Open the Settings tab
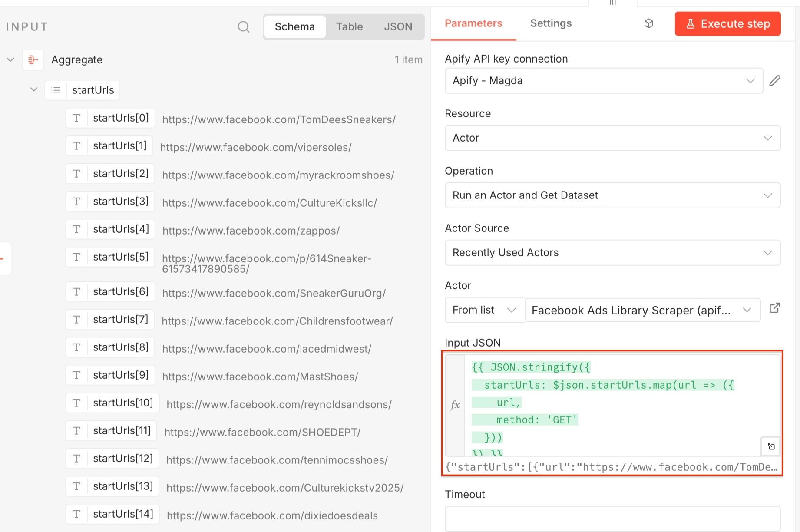The height and width of the screenshot is (532, 800). point(551,23)
